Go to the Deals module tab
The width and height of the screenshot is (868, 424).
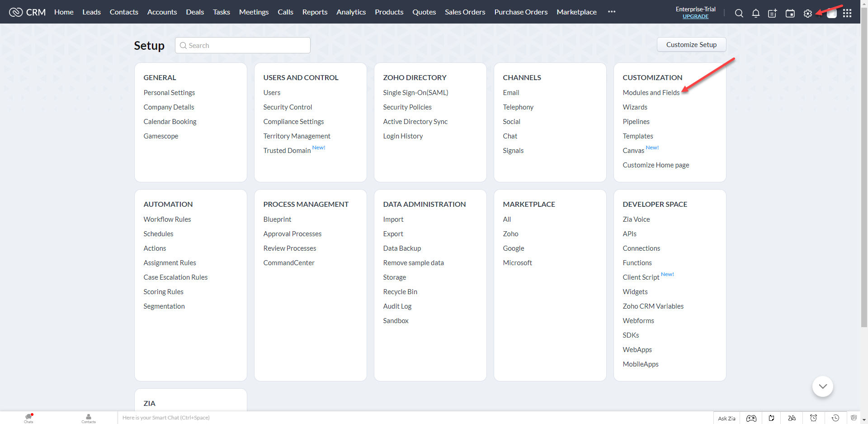(195, 12)
